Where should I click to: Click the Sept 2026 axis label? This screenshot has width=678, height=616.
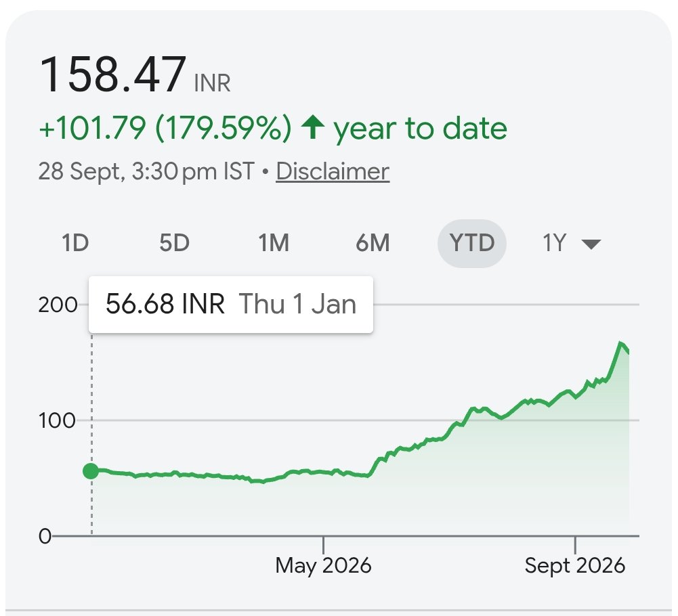(574, 565)
